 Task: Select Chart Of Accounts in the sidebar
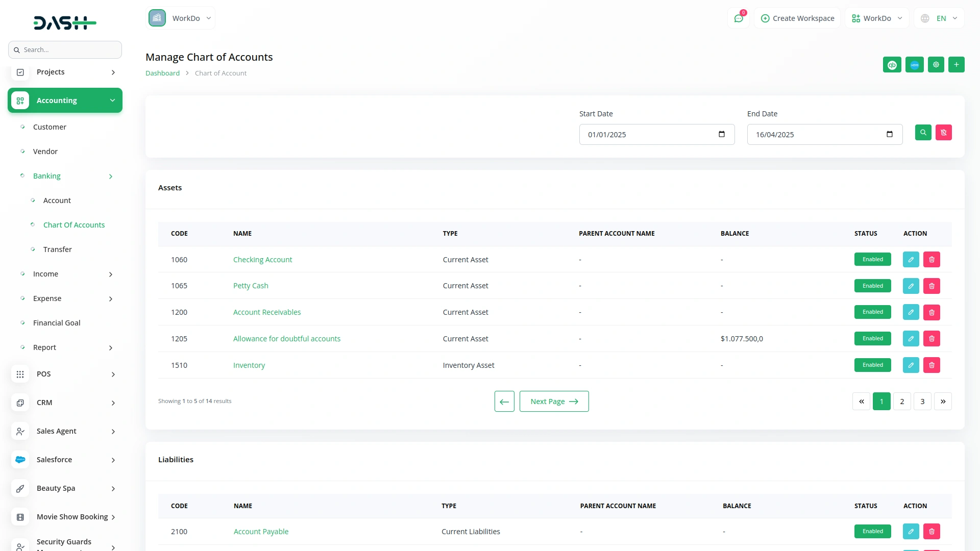pyautogui.click(x=74, y=224)
